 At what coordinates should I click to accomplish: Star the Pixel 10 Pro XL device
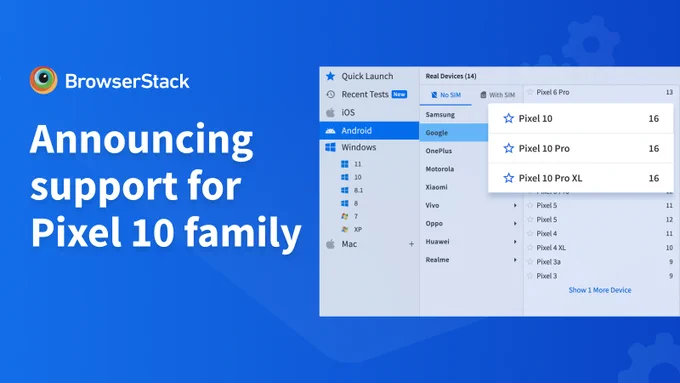coord(508,178)
